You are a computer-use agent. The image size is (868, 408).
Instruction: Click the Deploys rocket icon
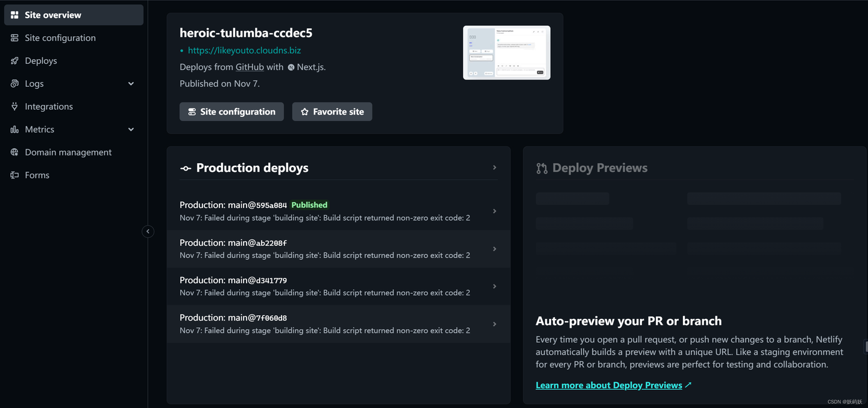point(14,61)
